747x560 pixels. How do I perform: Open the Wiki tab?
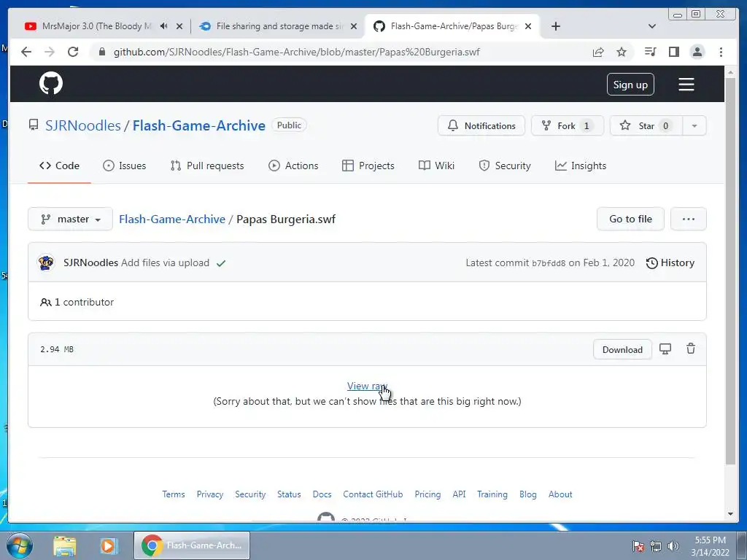pos(436,166)
